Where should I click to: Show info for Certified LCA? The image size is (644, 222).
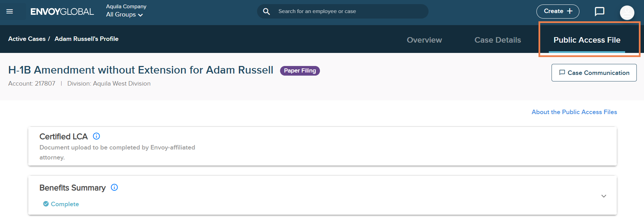97,136
